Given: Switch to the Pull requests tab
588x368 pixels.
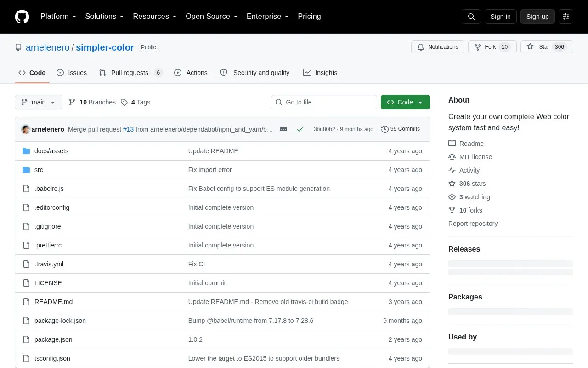Looking at the screenshot, I should pos(131,73).
